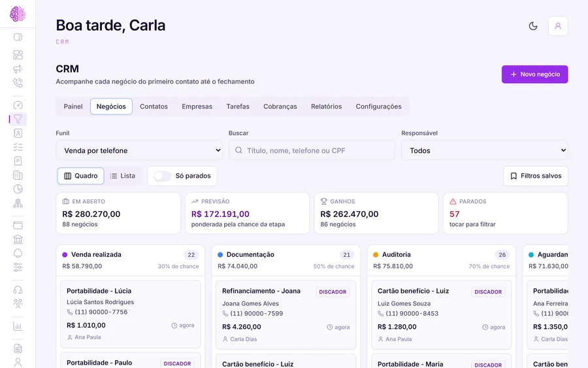Open the spreadsheet file icon
Viewport: 588px width, 368px height.
[18, 348]
